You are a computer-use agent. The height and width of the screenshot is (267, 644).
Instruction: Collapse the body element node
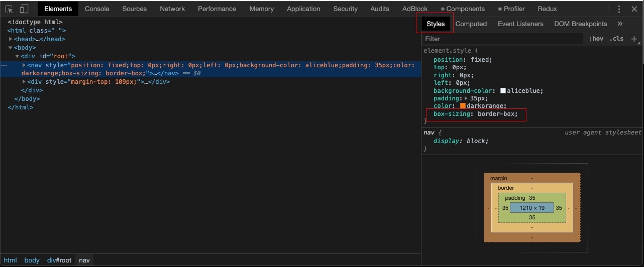11,48
